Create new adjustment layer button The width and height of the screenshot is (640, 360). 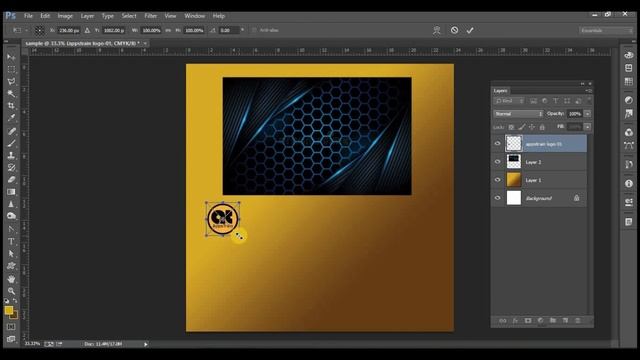click(540, 321)
